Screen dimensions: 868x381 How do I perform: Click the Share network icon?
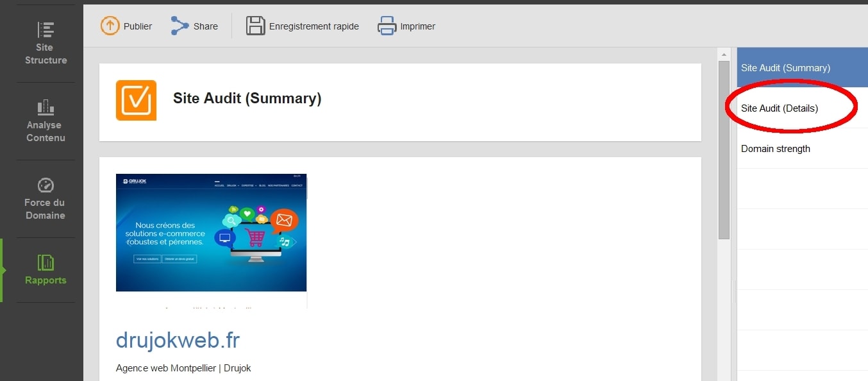(x=180, y=26)
